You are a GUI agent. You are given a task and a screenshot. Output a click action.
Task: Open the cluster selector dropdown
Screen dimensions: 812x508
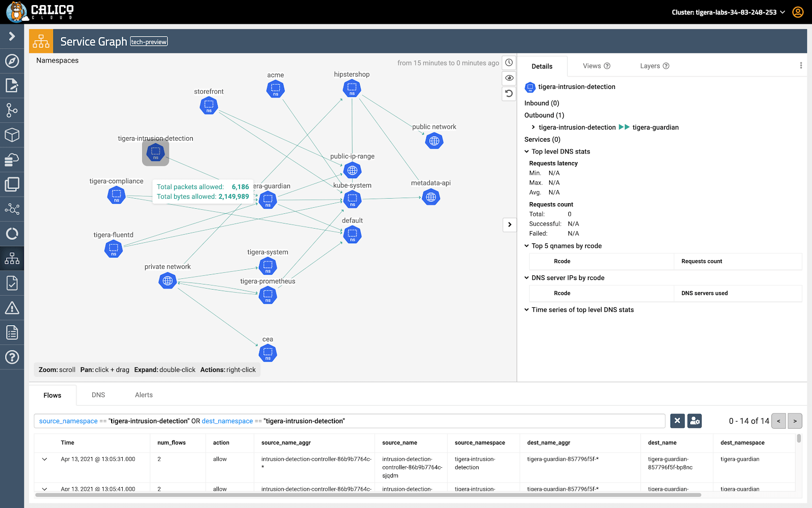(x=728, y=12)
